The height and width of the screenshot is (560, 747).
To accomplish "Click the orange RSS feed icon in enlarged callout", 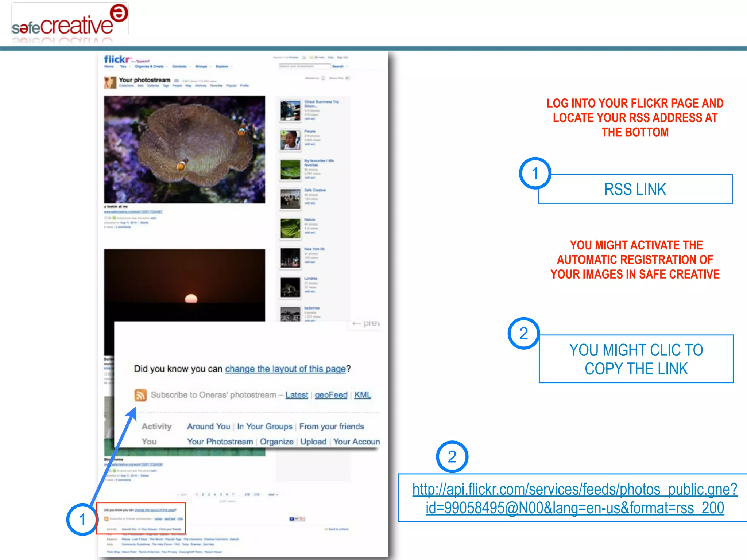I will 140,395.
